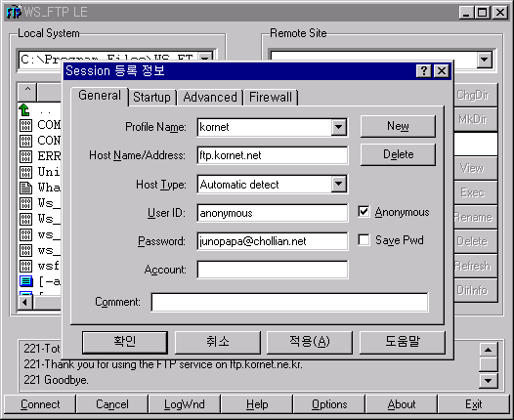Confirm with the 확인 button
This screenshot has height=420, width=514.
[x=124, y=342]
